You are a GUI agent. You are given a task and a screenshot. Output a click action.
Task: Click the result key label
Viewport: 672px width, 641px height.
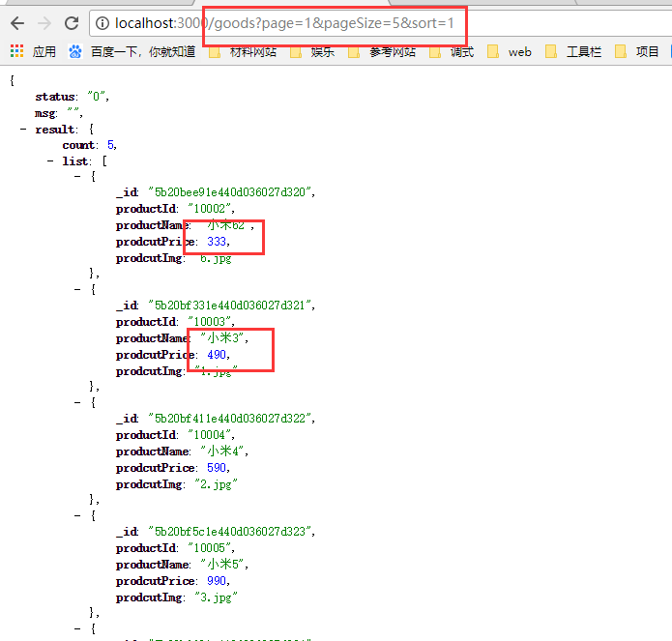55,130
